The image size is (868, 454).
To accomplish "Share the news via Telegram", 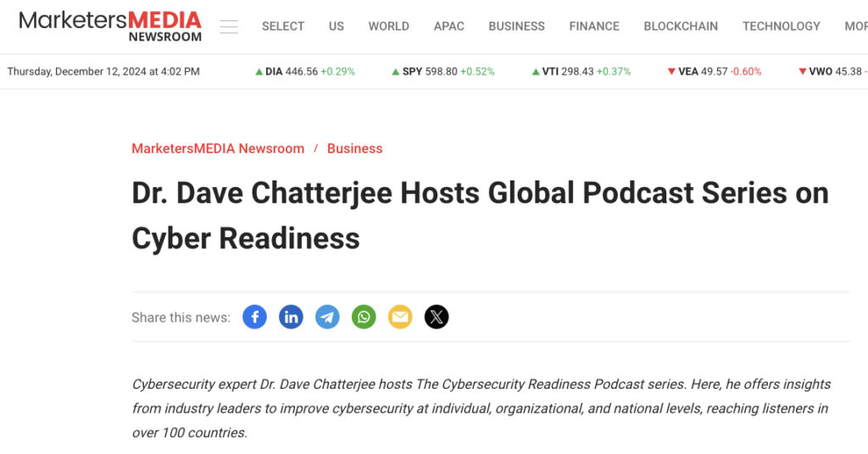I will tap(327, 317).
